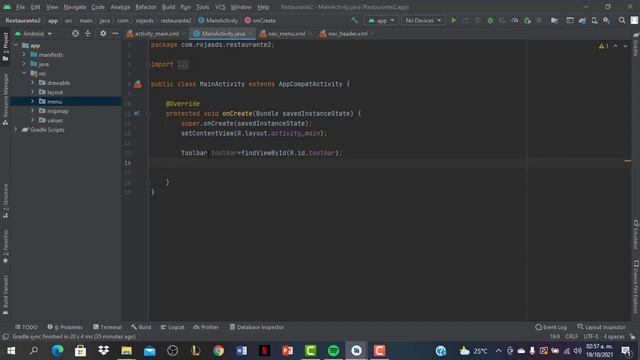This screenshot has height=360, width=640.
Task: Expand the Gradle Scripts node arrow
Action: tap(16, 129)
